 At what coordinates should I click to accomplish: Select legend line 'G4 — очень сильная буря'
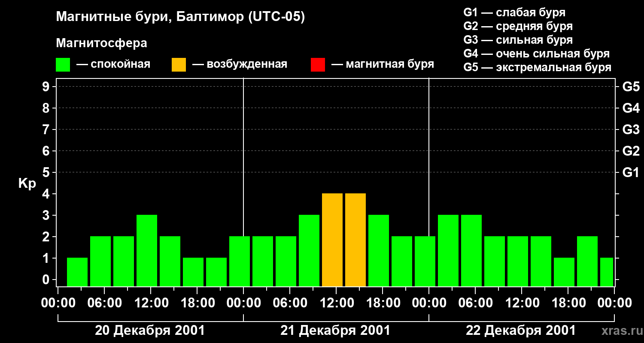537,54
